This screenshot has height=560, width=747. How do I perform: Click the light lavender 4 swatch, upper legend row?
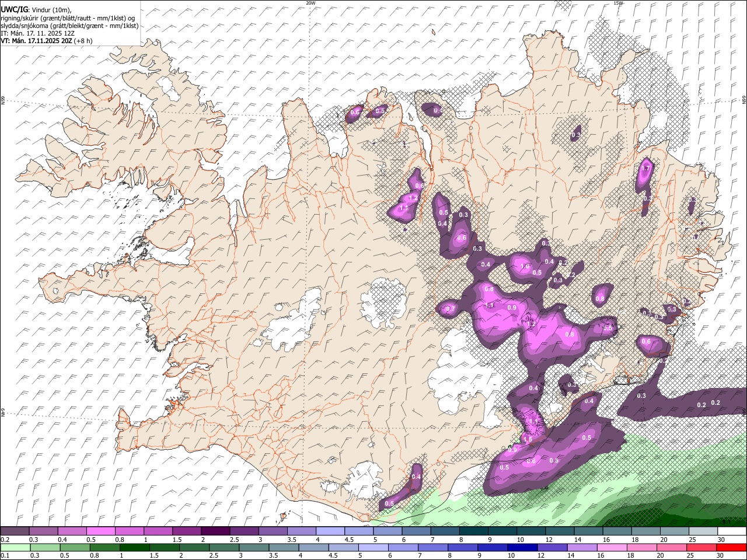click(330, 531)
